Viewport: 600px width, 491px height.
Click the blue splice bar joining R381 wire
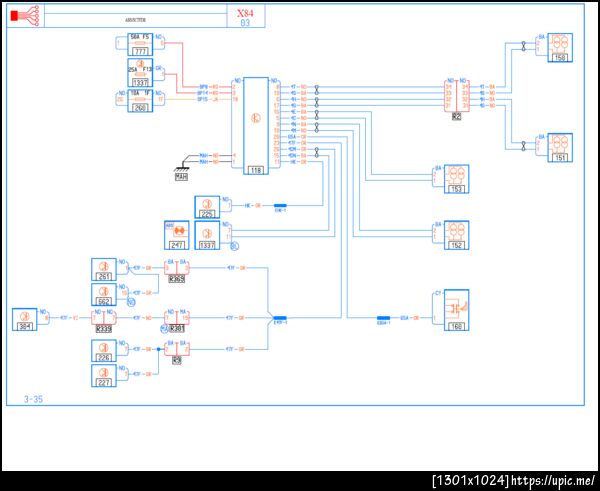tap(280, 318)
